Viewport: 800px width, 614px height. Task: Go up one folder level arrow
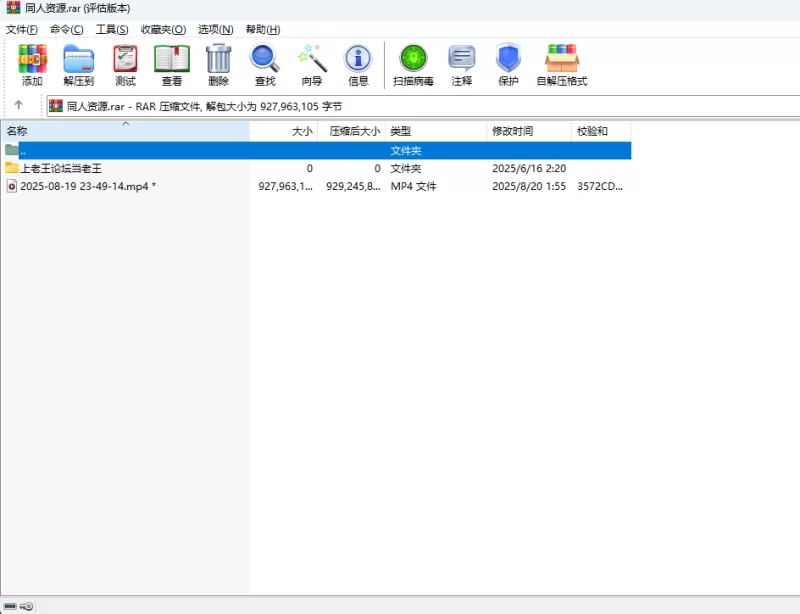tap(19, 105)
